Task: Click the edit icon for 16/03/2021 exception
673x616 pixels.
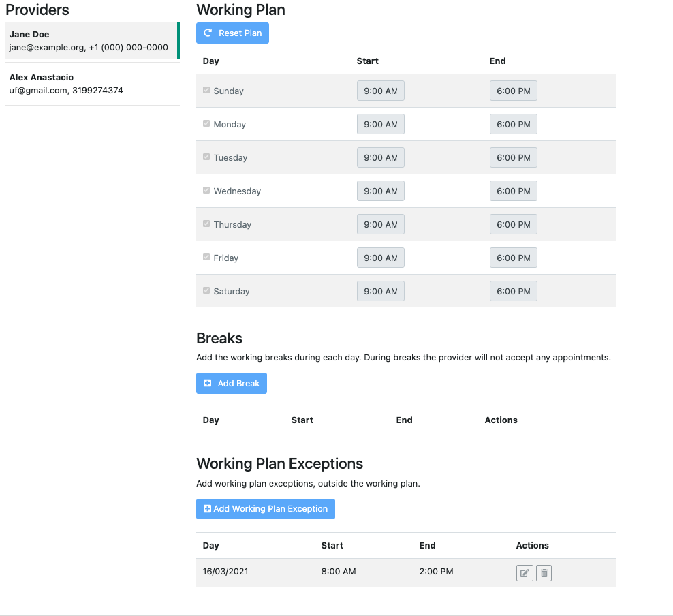Action: click(x=525, y=573)
